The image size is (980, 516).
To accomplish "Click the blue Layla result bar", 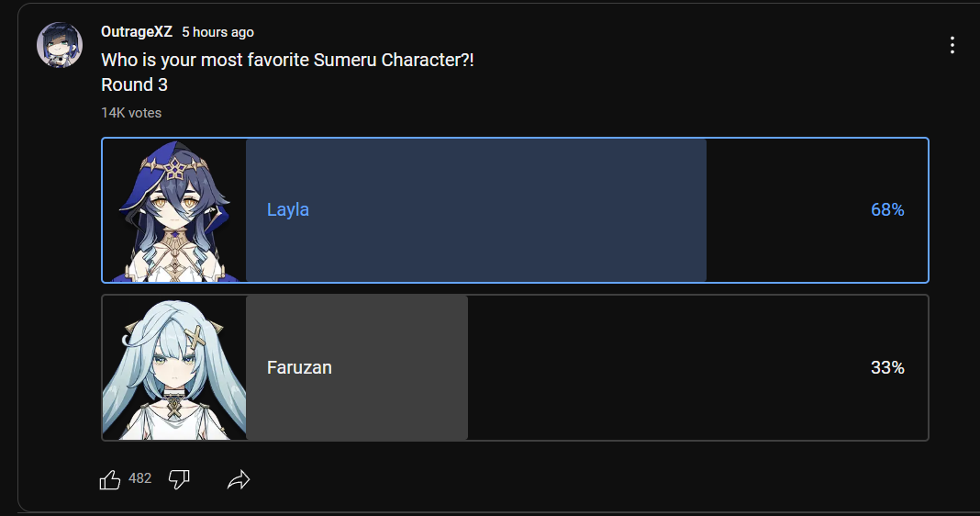I will pyautogui.click(x=476, y=210).
